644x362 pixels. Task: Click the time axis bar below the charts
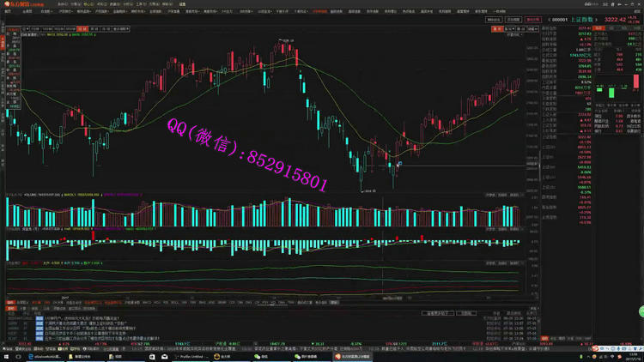click(x=258, y=297)
